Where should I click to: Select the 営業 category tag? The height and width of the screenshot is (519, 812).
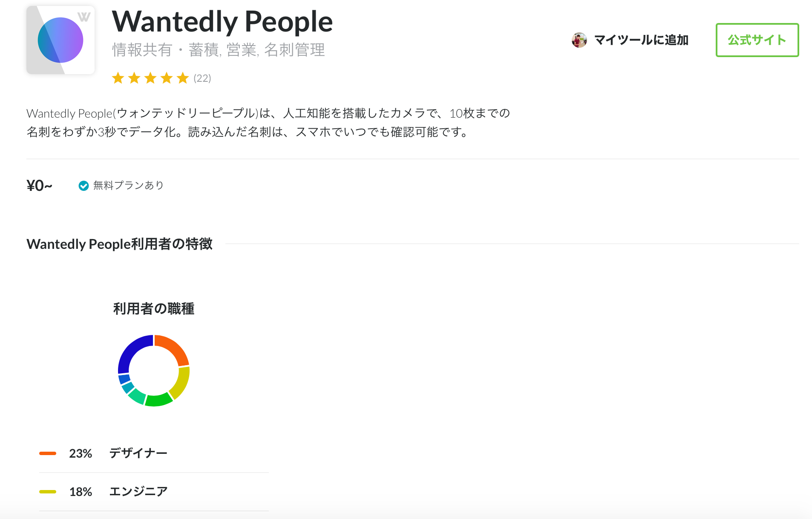pos(241,50)
